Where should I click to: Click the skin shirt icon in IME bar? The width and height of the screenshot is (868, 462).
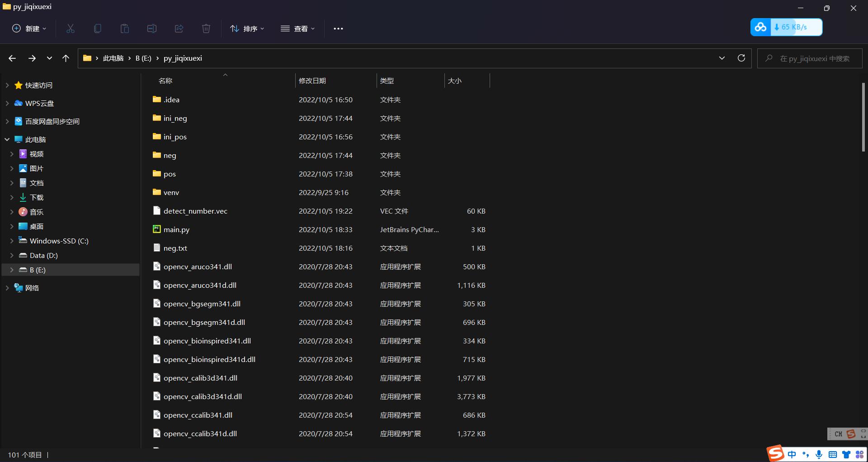pos(846,454)
